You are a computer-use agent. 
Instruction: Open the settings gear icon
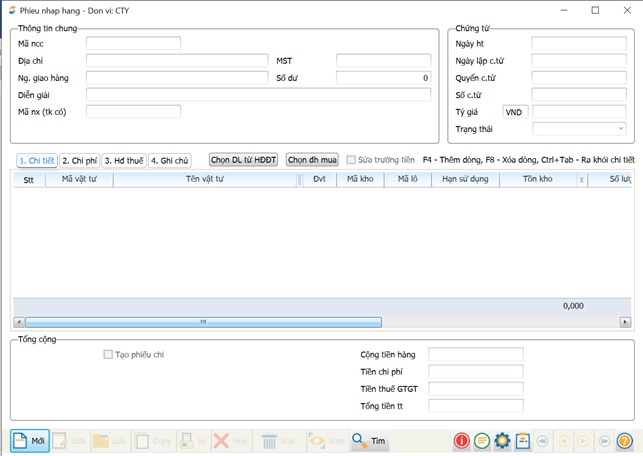click(502, 441)
